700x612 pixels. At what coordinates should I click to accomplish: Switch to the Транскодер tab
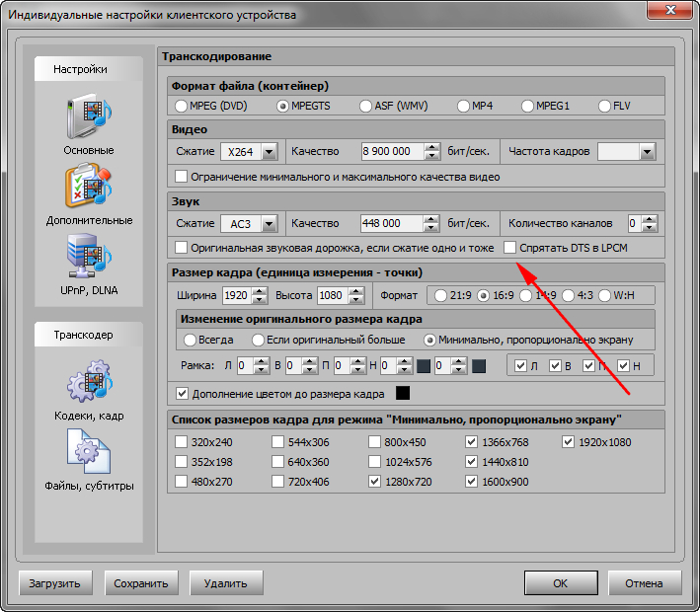pos(83,335)
